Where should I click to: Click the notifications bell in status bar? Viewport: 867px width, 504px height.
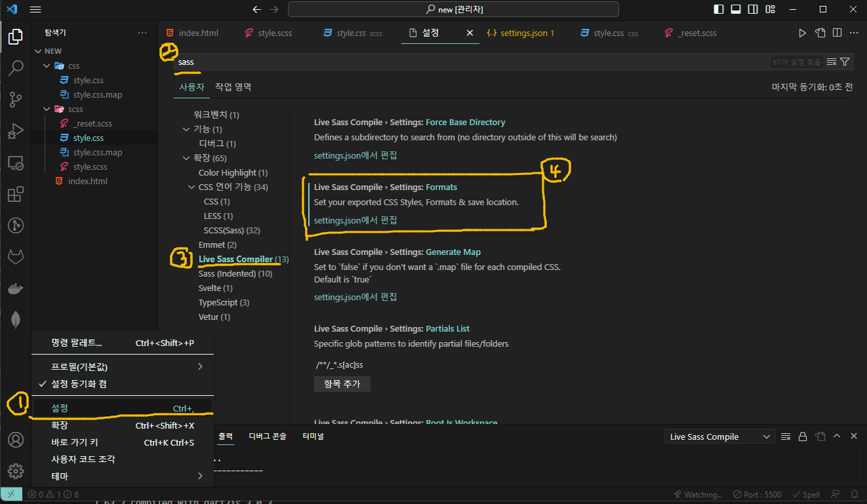tap(855, 495)
